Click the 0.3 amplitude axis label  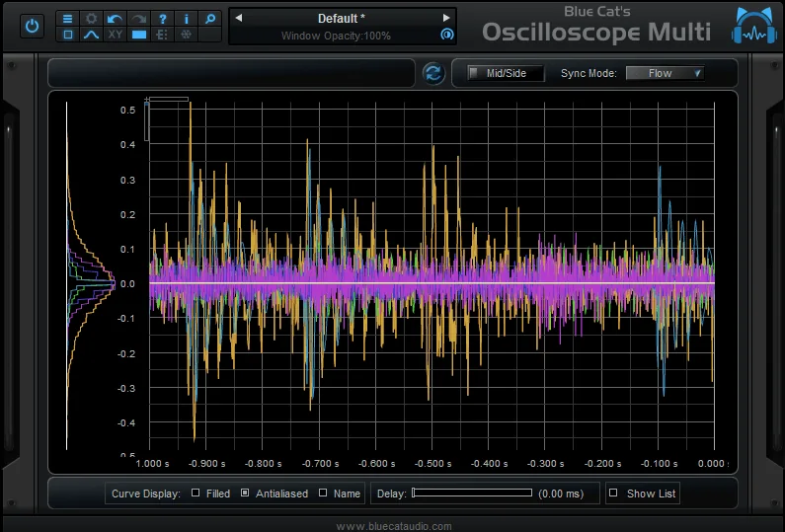(127, 180)
